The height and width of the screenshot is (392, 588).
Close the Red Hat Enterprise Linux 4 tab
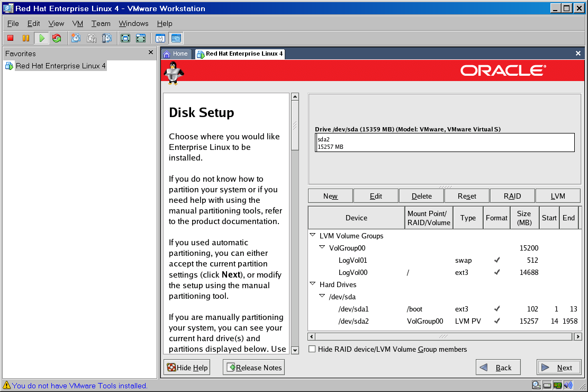(x=578, y=54)
